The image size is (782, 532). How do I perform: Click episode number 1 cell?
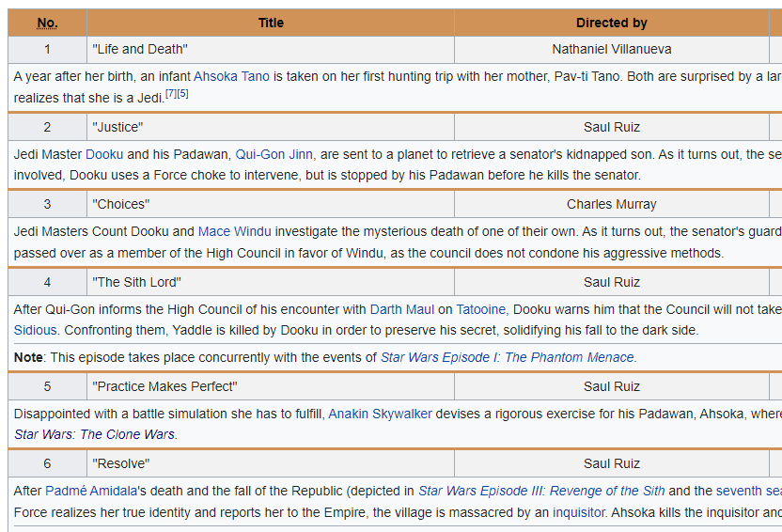[47, 50]
